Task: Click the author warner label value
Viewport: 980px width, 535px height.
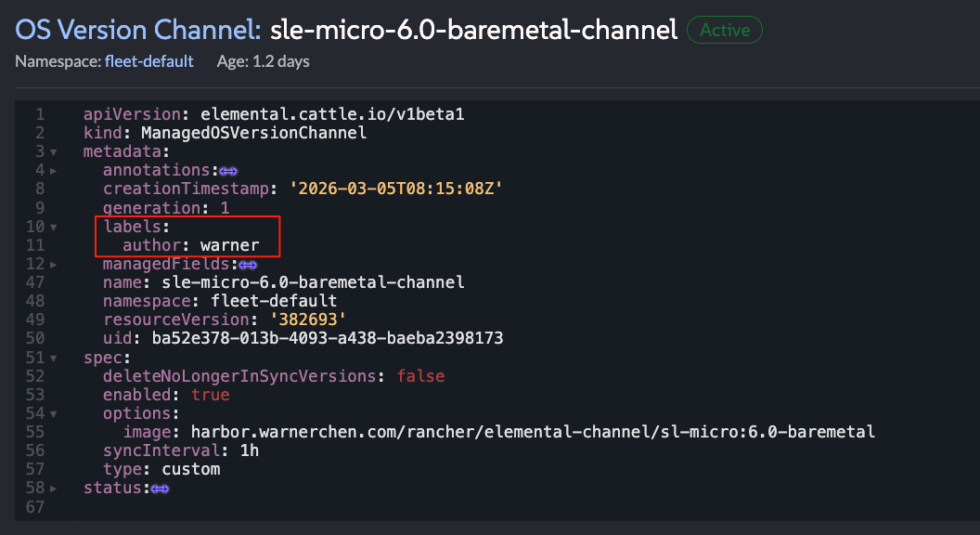Action: pyautogui.click(x=229, y=245)
